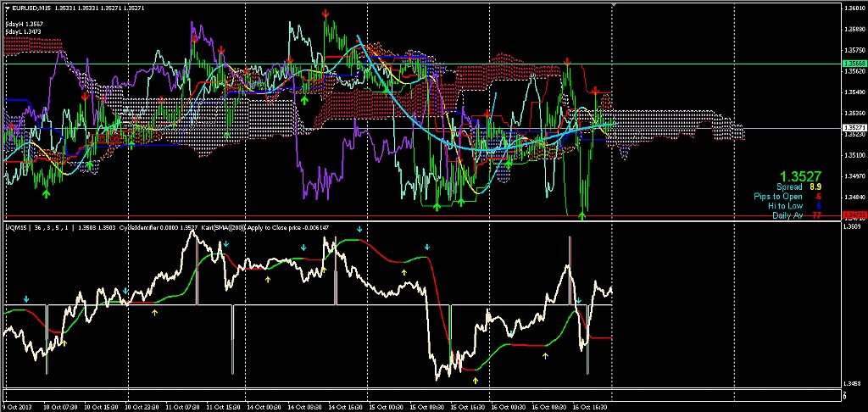Click the triangle before EURUSD,M15
This screenshot has height=412, width=868.
7,8
